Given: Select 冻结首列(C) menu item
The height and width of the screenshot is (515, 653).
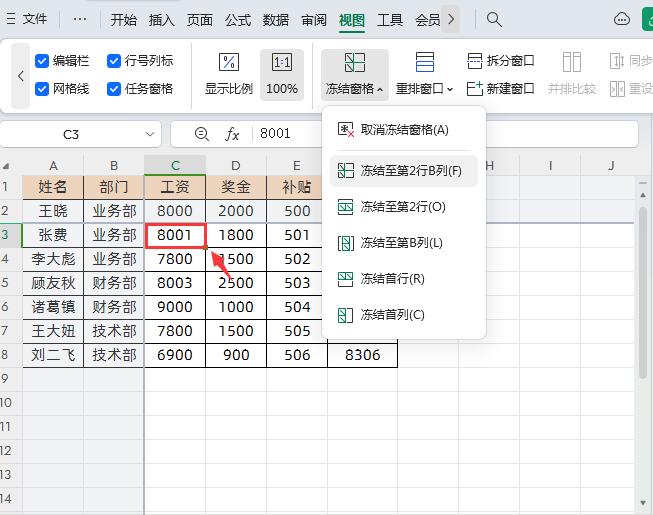Looking at the screenshot, I should pos(404,315).
